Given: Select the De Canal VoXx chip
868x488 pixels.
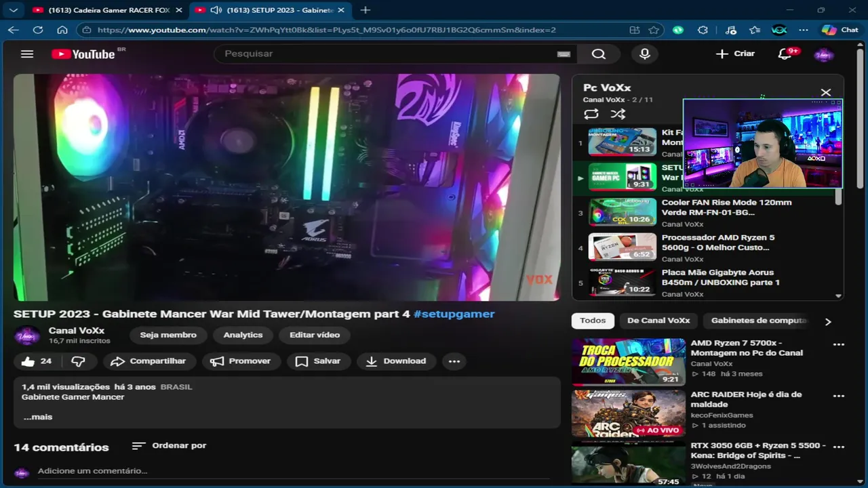Looking at the screenshot, I should pyautogui.click(x=658, y=321).
